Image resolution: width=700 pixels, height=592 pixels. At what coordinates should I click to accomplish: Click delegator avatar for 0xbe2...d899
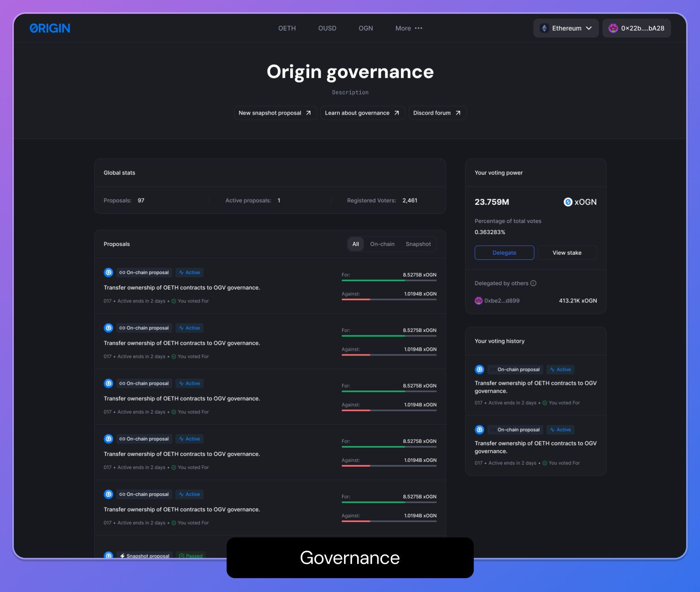479,301
